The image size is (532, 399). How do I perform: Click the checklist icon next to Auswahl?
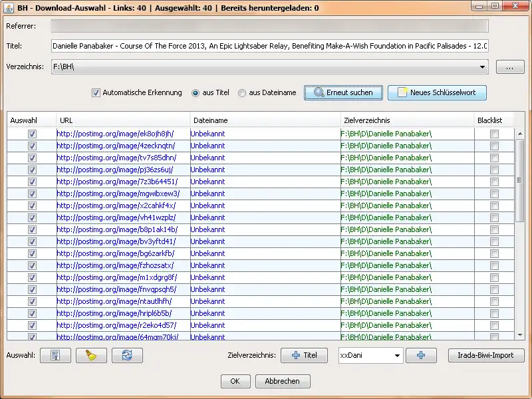(x=55, y=355)
